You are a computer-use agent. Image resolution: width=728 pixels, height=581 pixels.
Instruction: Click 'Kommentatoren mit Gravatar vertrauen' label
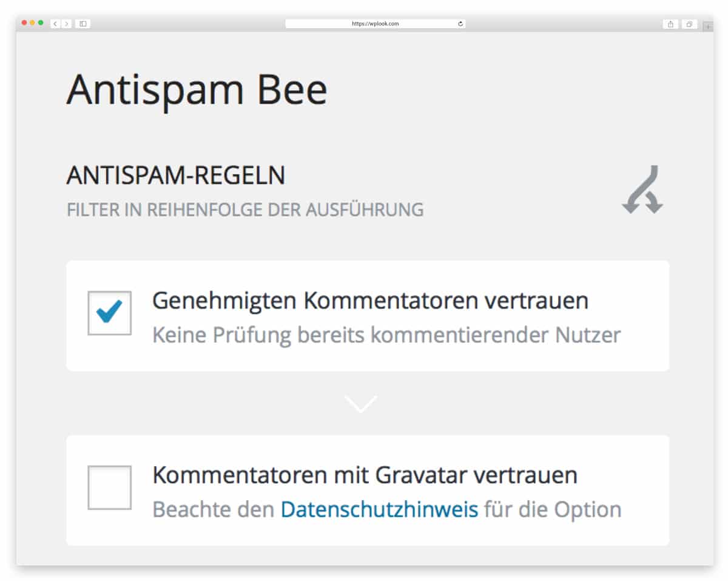[365, 475]
